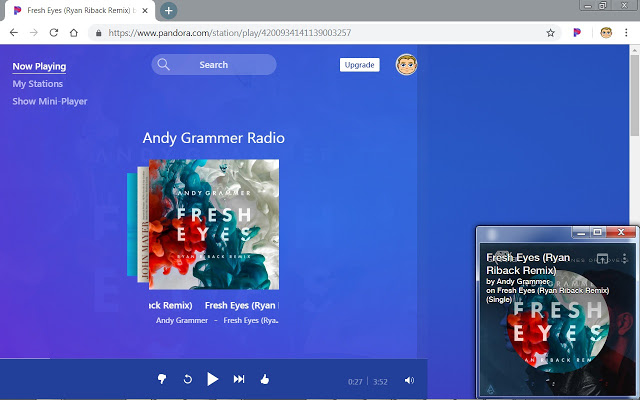640x400 pixels.
Task: View site security lock information
Action: 98,33
